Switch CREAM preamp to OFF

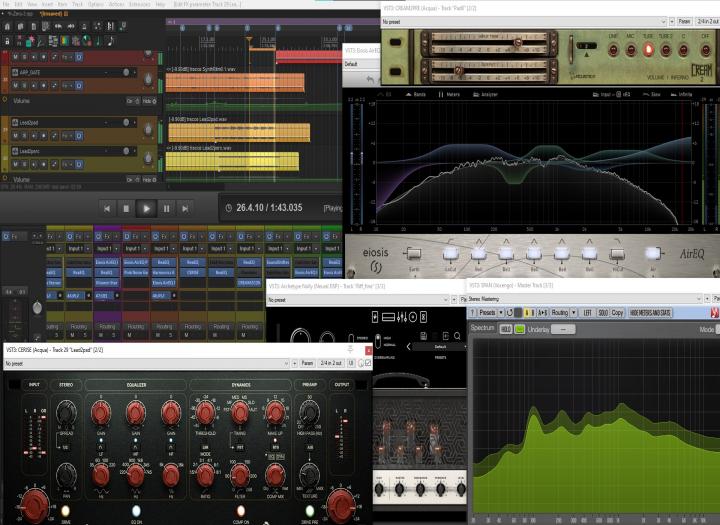click(x=705, y=50)
